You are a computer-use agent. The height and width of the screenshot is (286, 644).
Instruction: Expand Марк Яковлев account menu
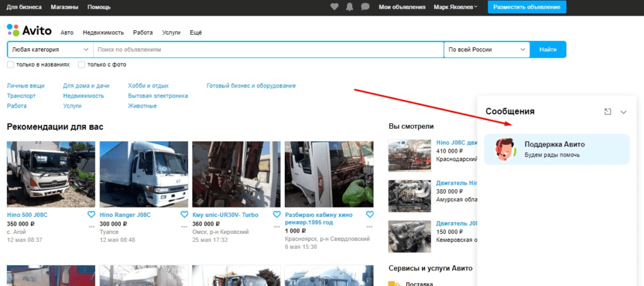[455, 7]
